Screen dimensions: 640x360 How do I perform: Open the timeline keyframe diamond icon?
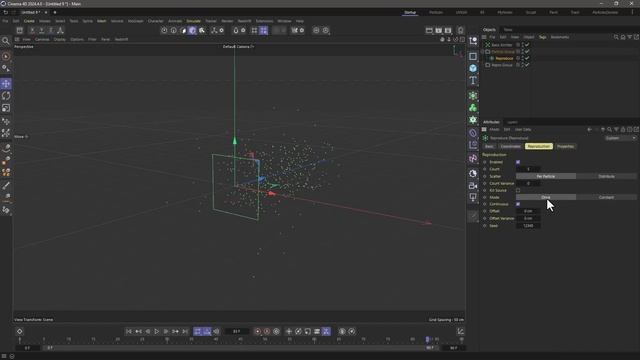click(x=20, y=331)
